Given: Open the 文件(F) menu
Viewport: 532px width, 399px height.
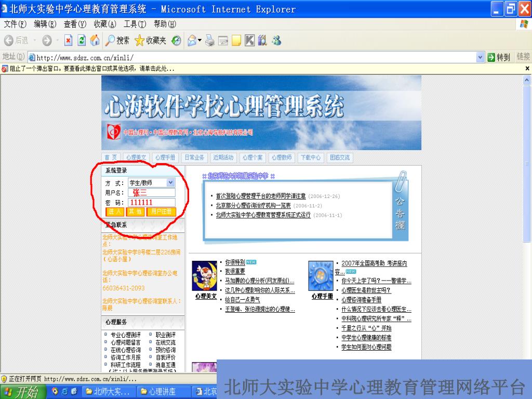Looking at the screenshot, I should [15, 24].
